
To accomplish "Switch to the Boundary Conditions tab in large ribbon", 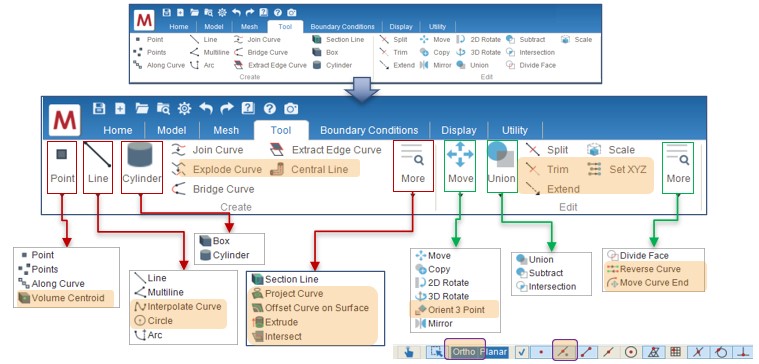I will (x=369, y=130).
